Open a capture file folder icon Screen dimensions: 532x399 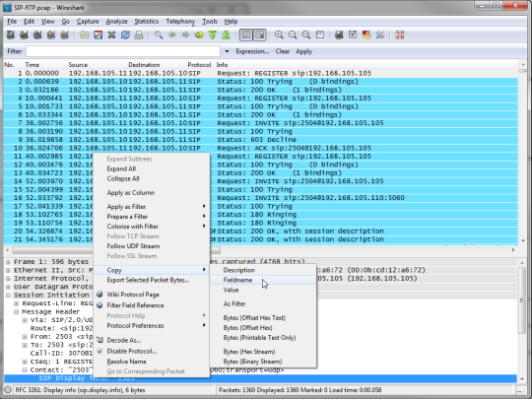pos(85,34)
